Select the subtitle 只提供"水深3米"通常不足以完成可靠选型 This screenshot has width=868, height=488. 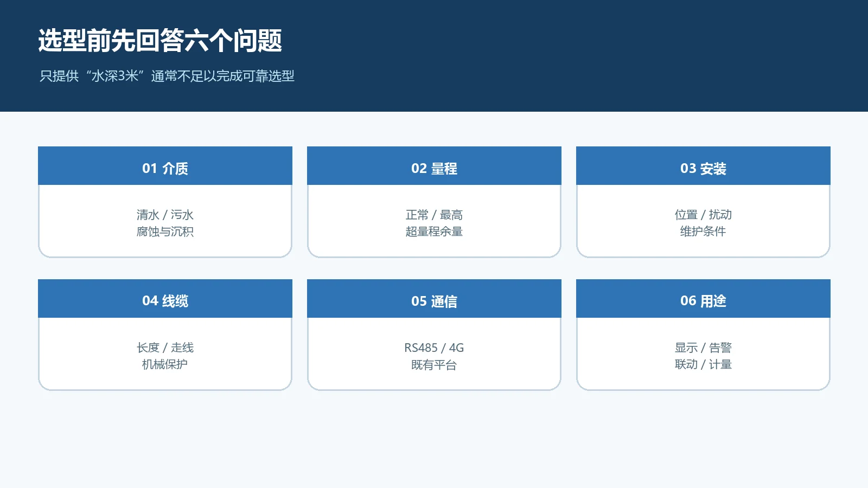pyautogui.click(x=167, y=76)
